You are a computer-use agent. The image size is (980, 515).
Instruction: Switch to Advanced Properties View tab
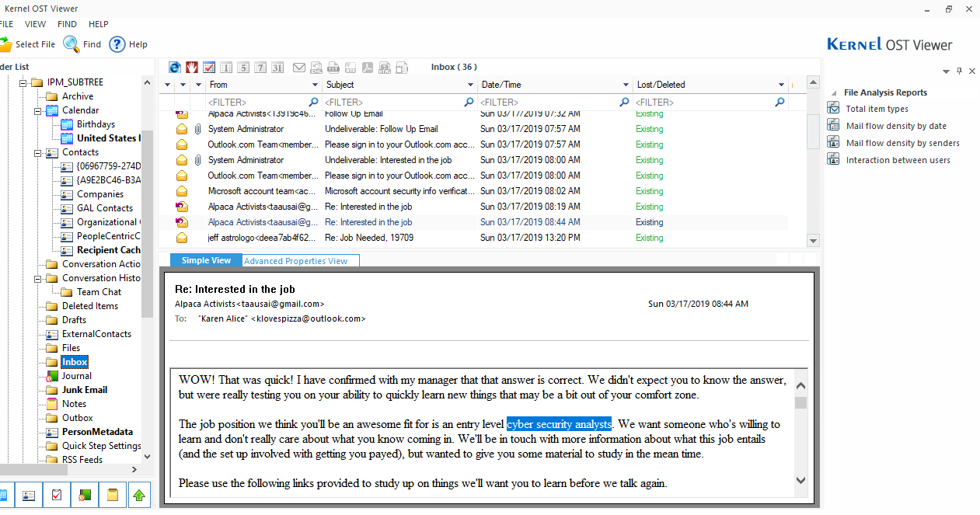(296, 261)
